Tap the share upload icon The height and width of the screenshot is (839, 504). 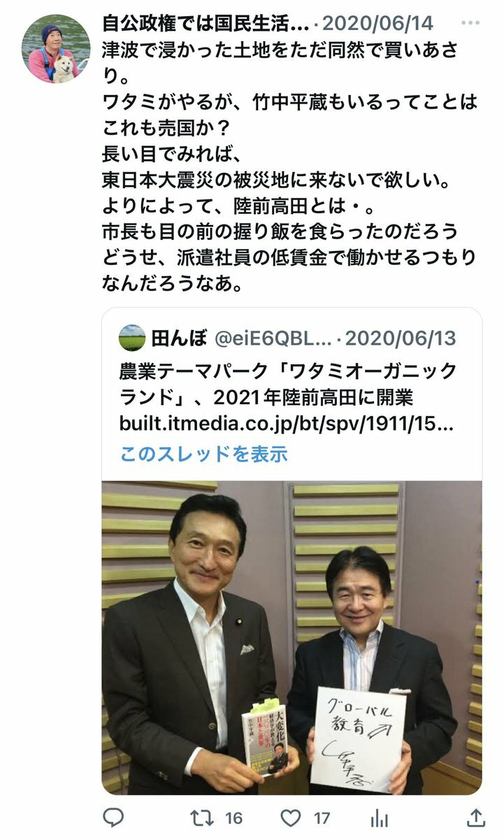coord(475,817)
